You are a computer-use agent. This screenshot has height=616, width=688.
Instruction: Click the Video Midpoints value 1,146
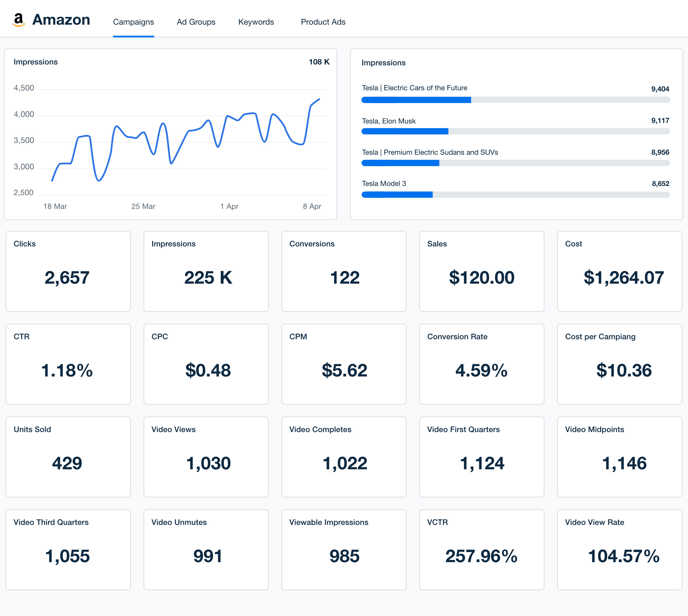coord(624,464)
